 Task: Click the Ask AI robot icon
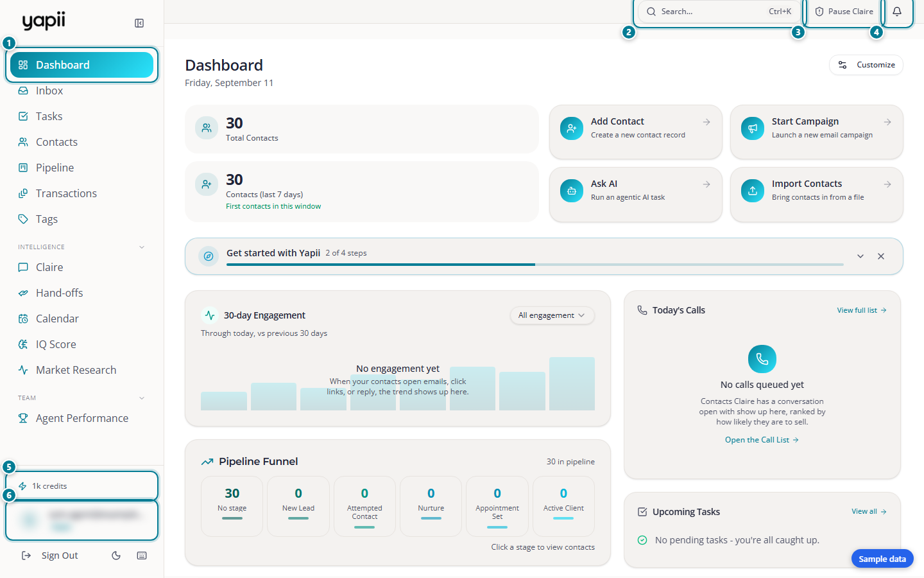tap(572, 191)
